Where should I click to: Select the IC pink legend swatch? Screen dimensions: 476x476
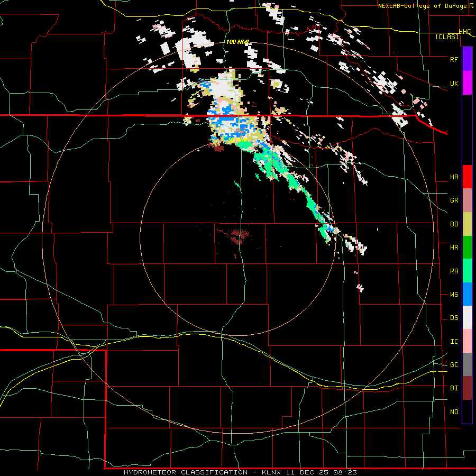[x=467, y=341]
